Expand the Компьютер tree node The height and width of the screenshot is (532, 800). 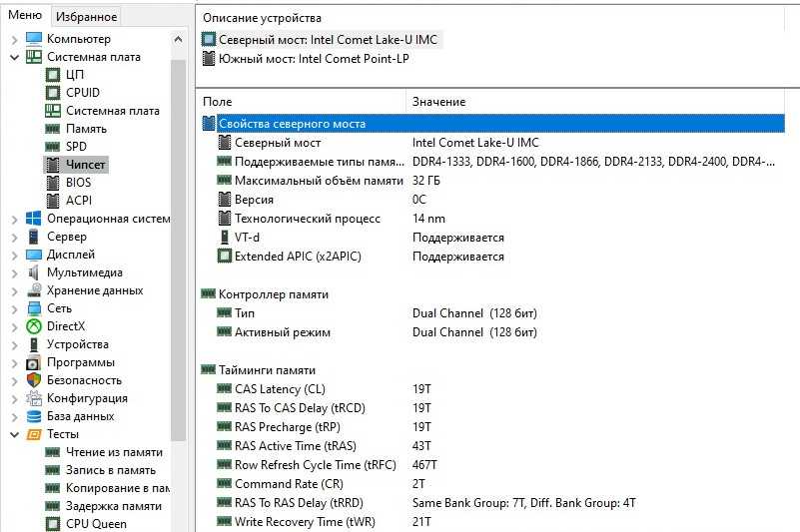[14, 39]
